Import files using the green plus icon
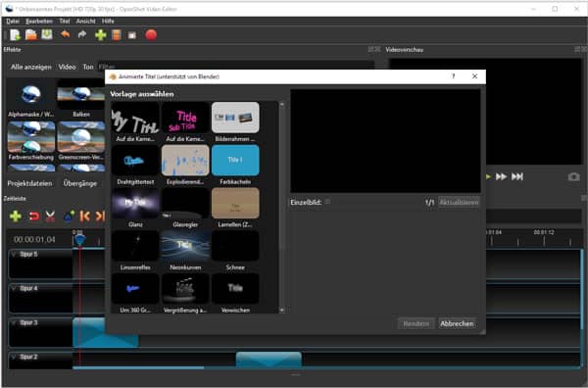Image resolution: width=588 pixels, height=388 pixels. coord(101,35)
